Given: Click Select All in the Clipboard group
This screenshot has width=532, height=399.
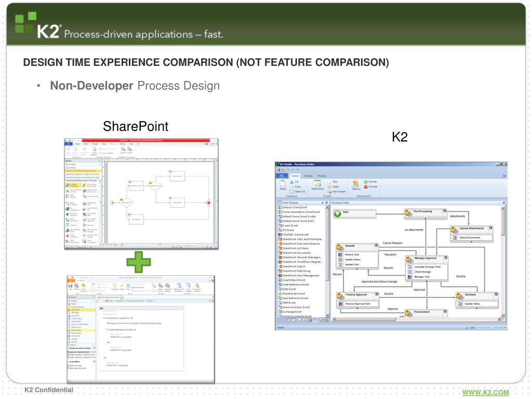Looking at the screenshot, I should [x=298, y=191].
